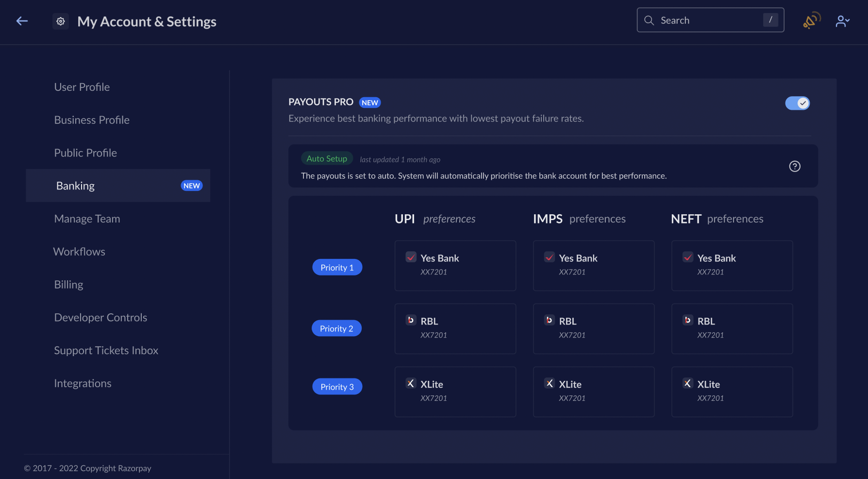Click the XLite logo in IMPS preferences

point(549,383)
